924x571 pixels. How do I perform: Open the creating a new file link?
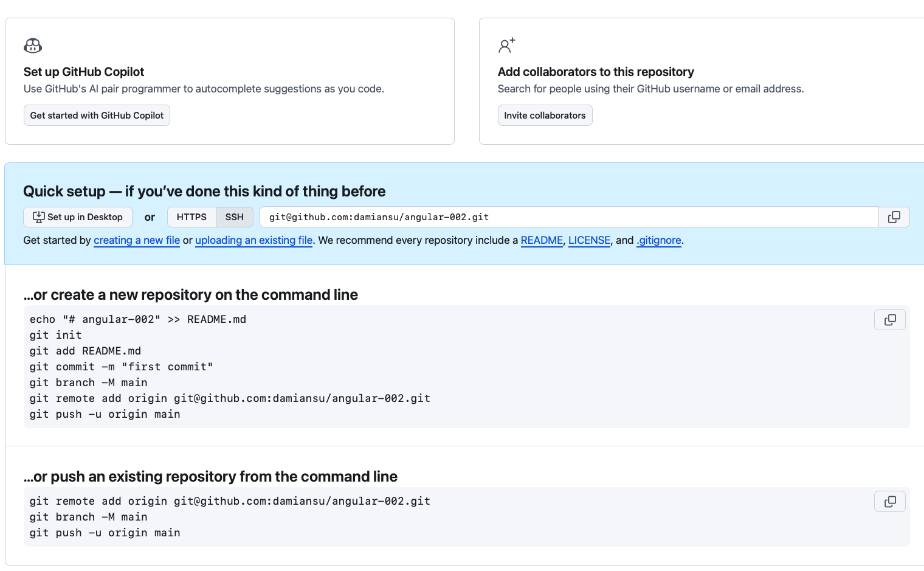[137, 240]
